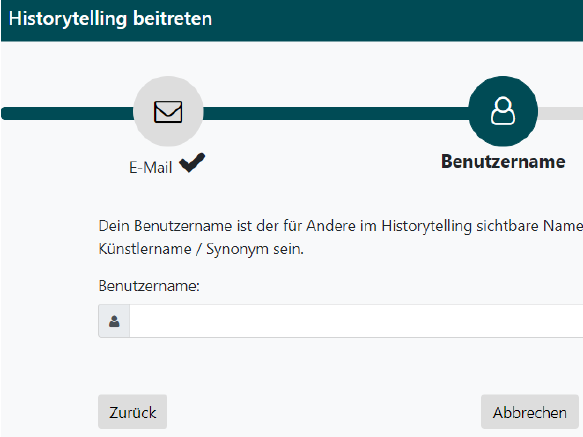The height and width of the screenshot is (437, 583).
Task: Click the word Andere in the description
Action: click(x=331, y=226)
